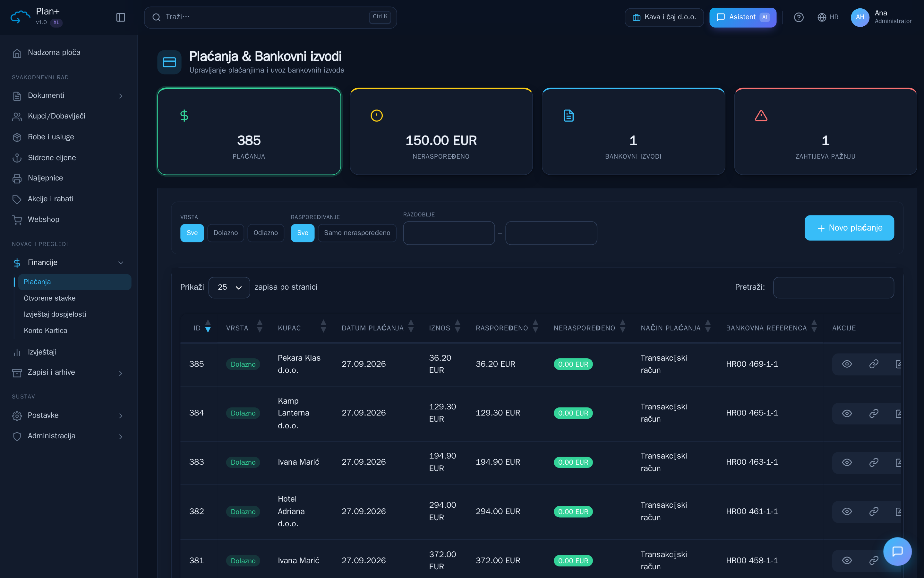
Task: Open records per page dropdown
Action: click(229, 287)
